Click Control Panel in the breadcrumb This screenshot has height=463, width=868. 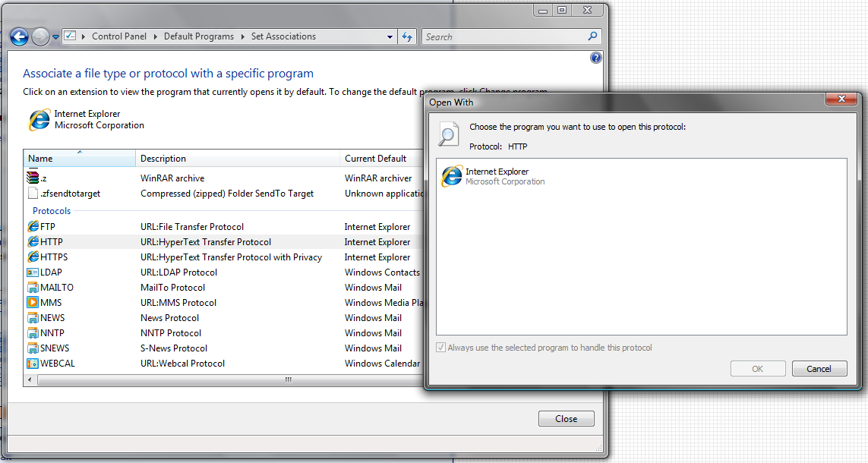pyautogui.click(x=119, y=36)
